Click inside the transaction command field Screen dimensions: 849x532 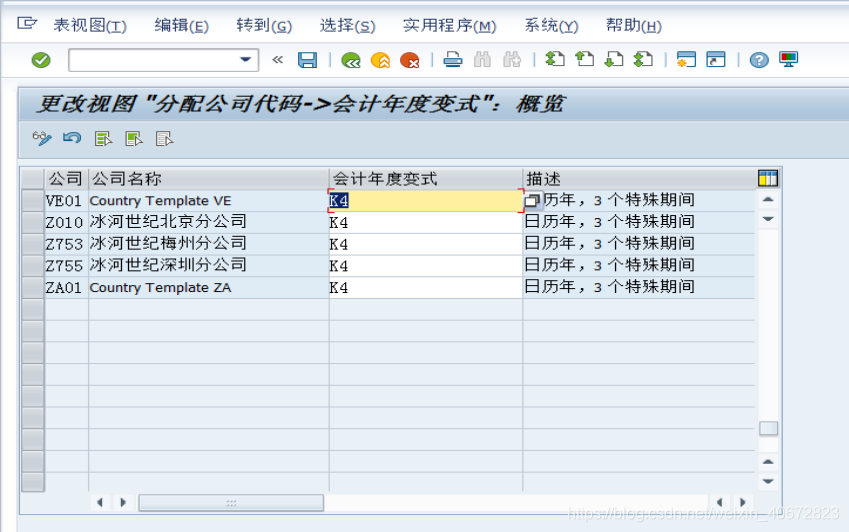tap(154, 60)
